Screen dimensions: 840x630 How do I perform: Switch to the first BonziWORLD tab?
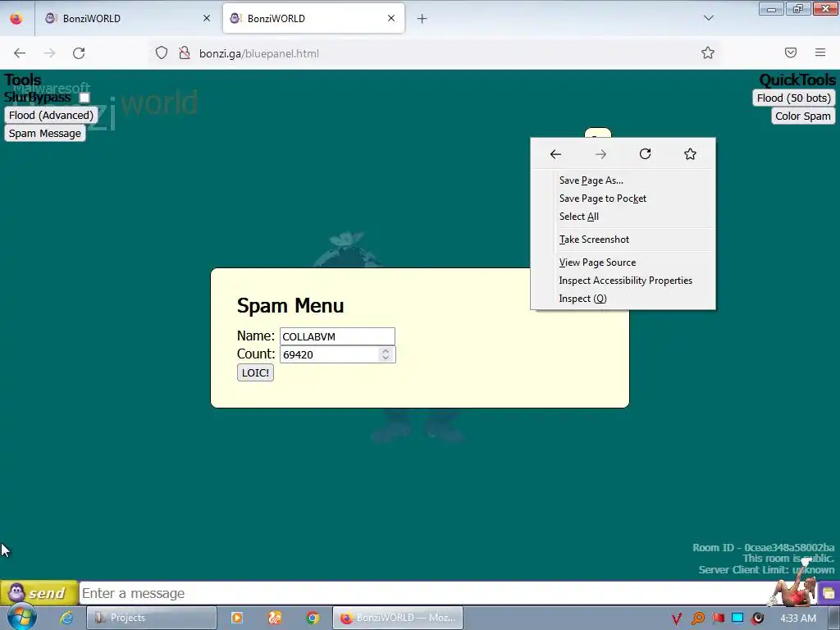click(x=128, y=19)
